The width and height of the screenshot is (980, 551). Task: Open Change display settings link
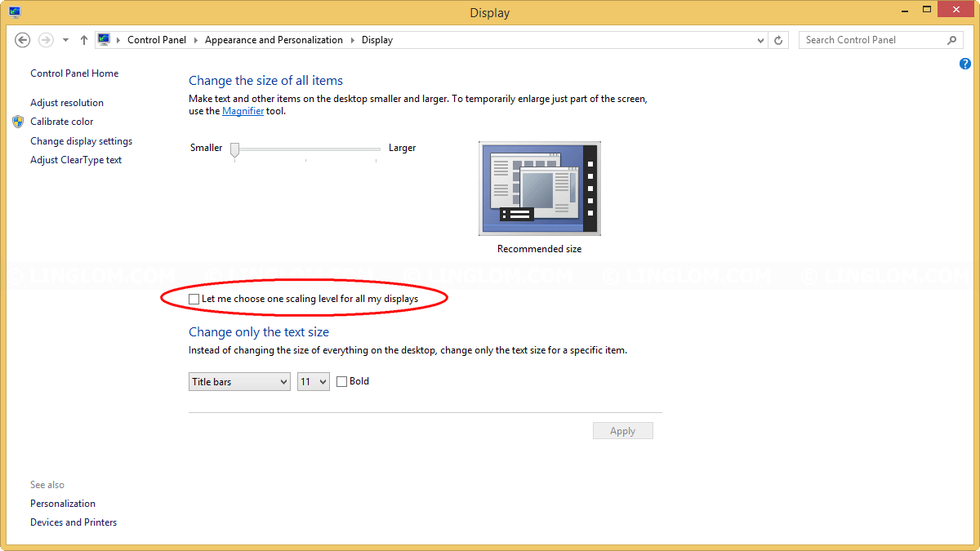81,141
